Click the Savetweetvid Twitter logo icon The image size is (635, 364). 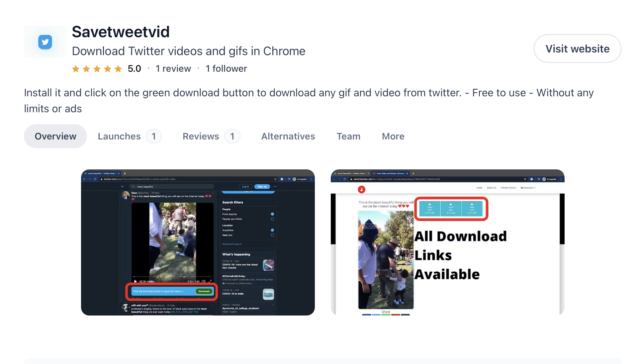[45, 42]
